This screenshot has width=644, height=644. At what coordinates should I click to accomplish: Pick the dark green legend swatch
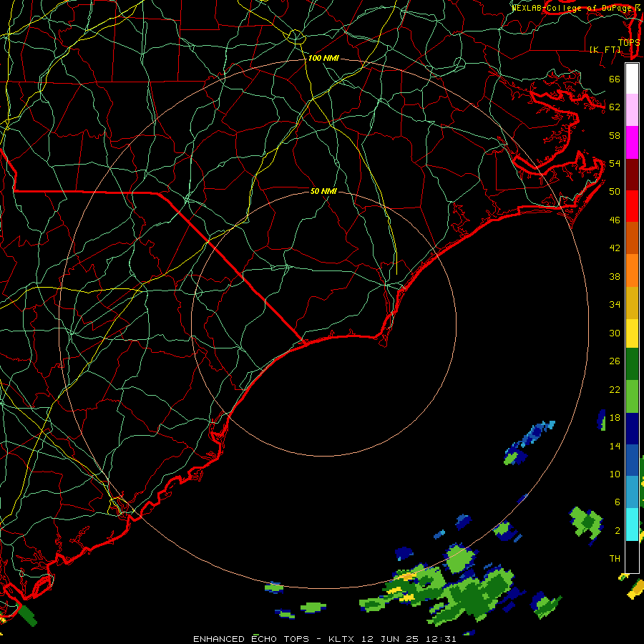point(632,364)
